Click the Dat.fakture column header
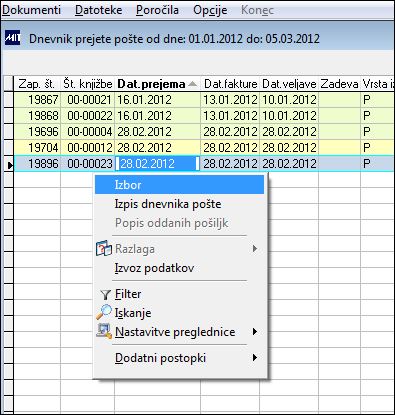This screenshot has height=415, width=395. coord(230,84)
